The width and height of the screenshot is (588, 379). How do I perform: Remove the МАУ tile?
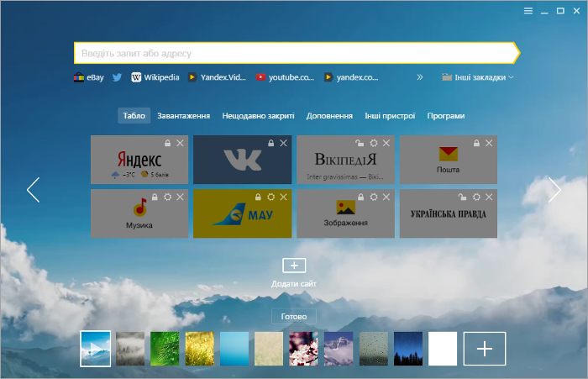[x=284, y=197]
